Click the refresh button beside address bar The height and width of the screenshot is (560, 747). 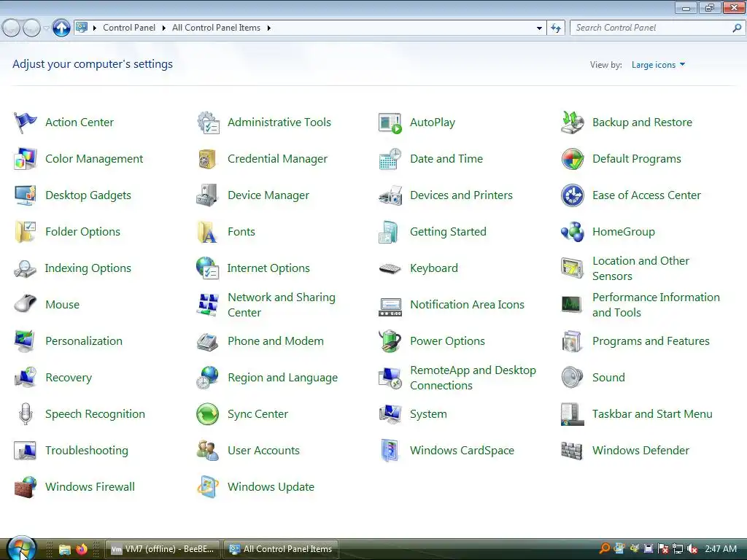click(555, 28)
